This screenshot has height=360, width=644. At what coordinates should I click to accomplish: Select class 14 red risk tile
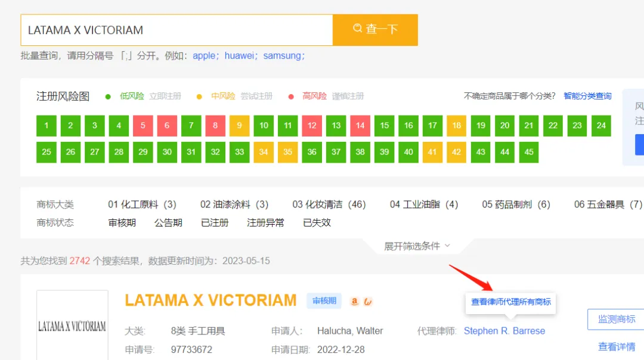click(x=360, y=126)
